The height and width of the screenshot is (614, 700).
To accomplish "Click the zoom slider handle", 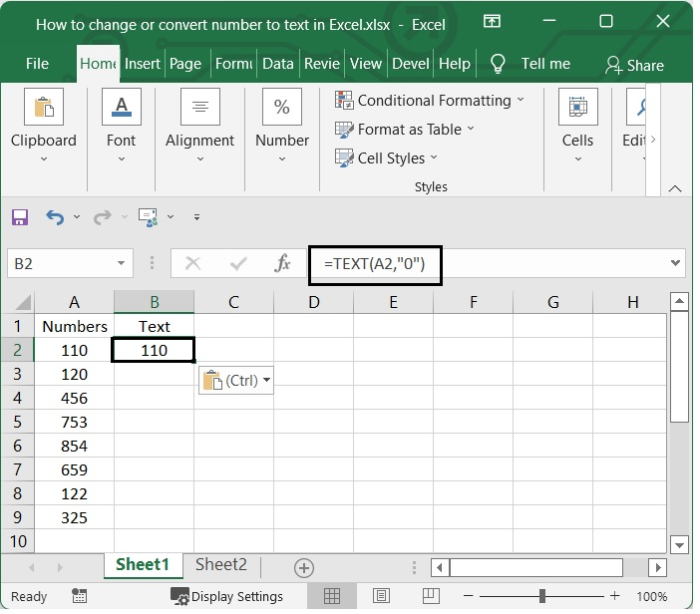I will point(542,596).
